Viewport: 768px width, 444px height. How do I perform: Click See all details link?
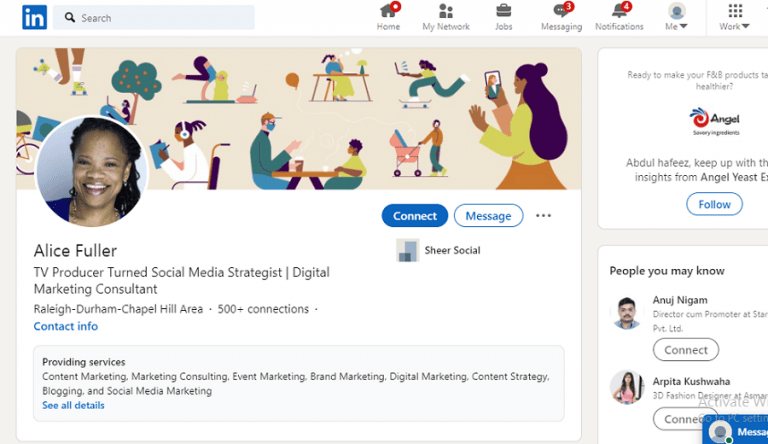click(x=73, y=405)
